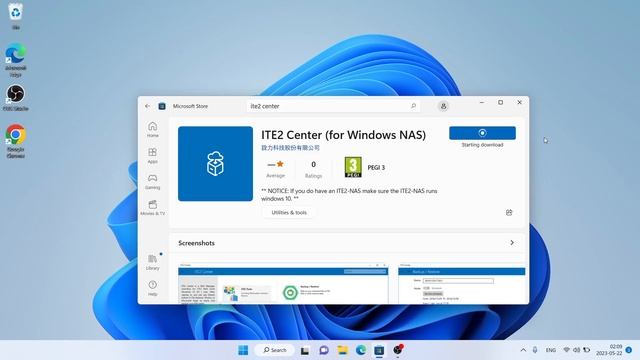This screenshot has width=640, height=360.
Task: Click the 0 Ratings count
Action: (313, 169)
